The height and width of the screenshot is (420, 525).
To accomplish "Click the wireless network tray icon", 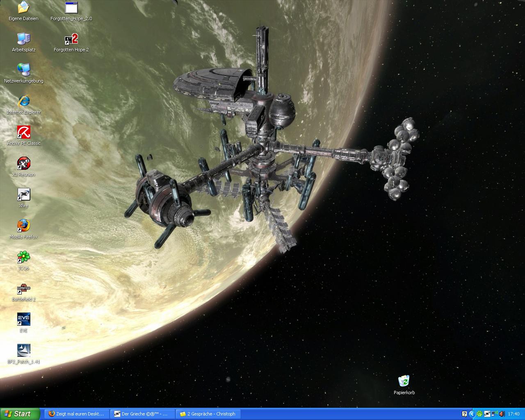I will click(494, 414).
